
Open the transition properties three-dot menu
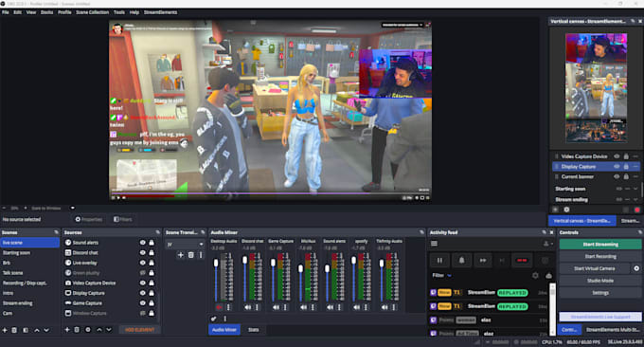[x=201, y=255]
